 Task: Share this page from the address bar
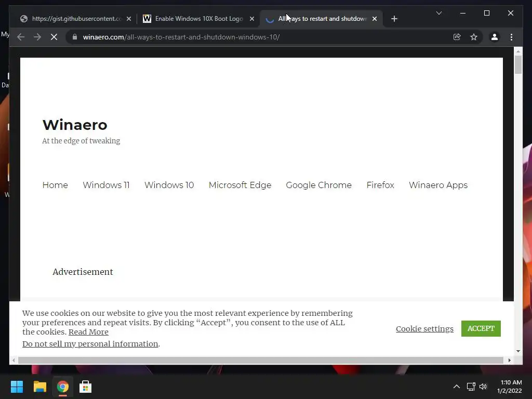tap(457, 37)
